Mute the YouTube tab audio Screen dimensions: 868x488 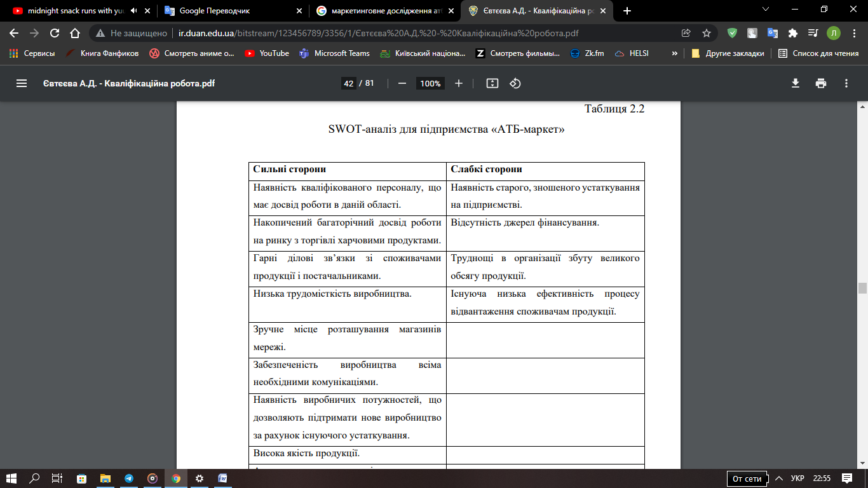[x=134, y=11]
